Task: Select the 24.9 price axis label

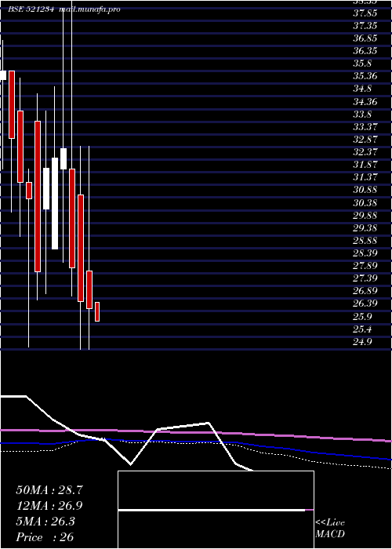Action: [362, 342]
